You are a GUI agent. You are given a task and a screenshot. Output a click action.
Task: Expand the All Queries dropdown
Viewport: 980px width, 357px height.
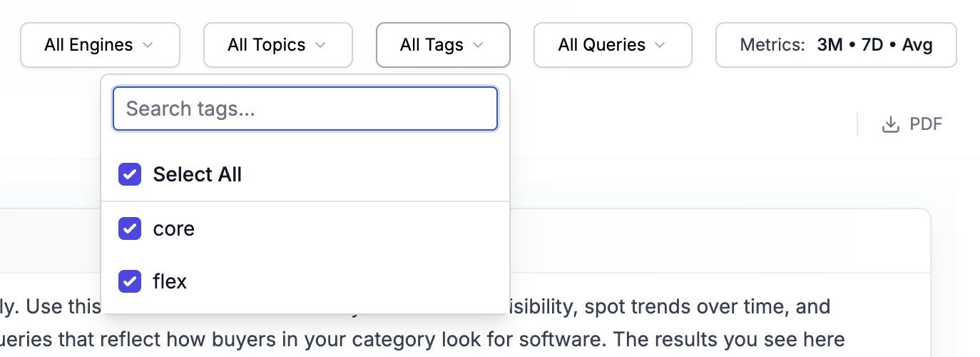(613, 45)
